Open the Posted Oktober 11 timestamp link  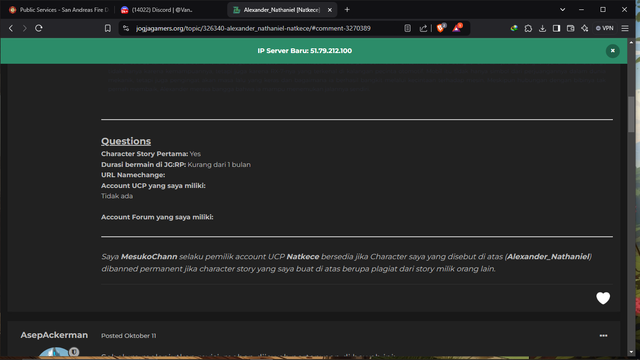pyautogui.click(x=129, y=336)
